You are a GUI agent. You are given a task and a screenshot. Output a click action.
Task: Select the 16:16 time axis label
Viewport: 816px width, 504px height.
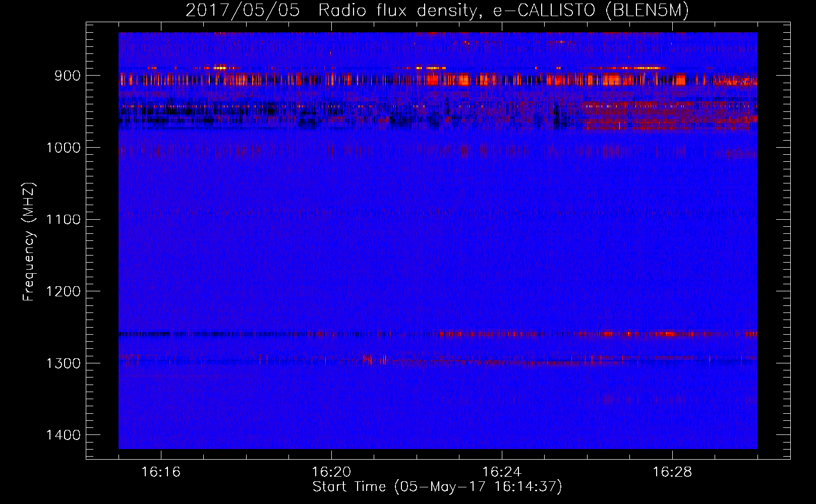(x=161, y=472)
